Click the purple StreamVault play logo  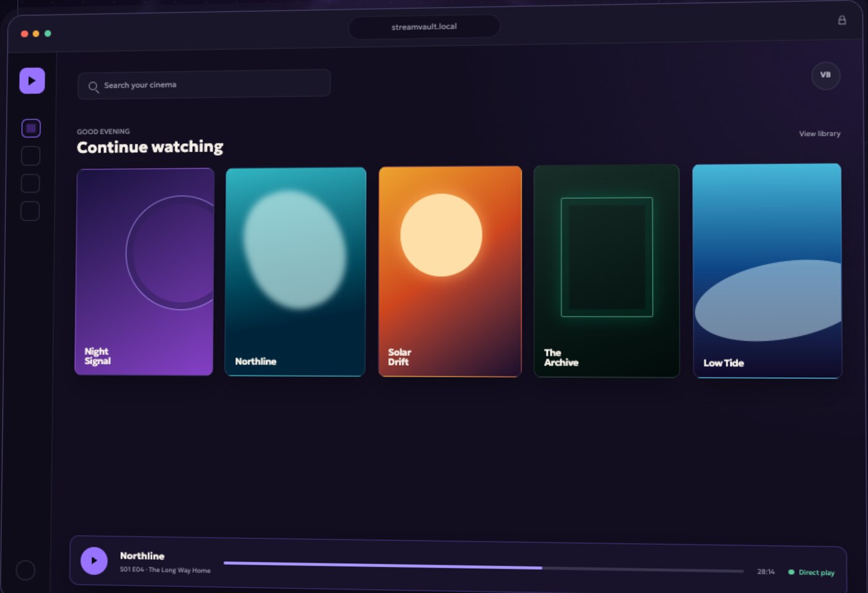point(32,81)
